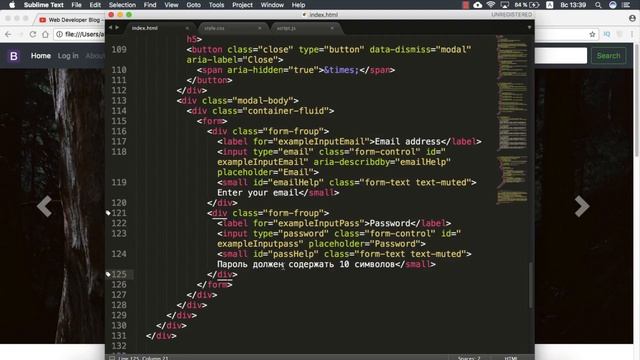Click the webpage search input field
The width and height of the screenshot is (640, 360).
[x=561, y=56]
